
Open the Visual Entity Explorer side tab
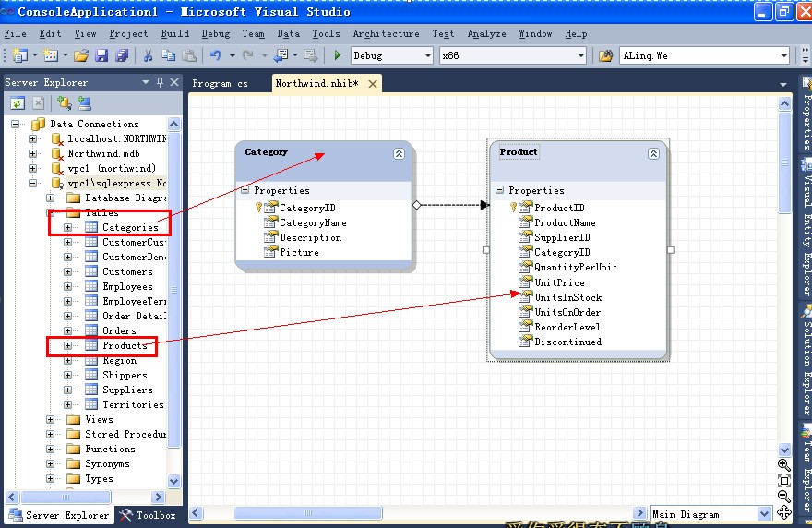[x=806, y=228]
